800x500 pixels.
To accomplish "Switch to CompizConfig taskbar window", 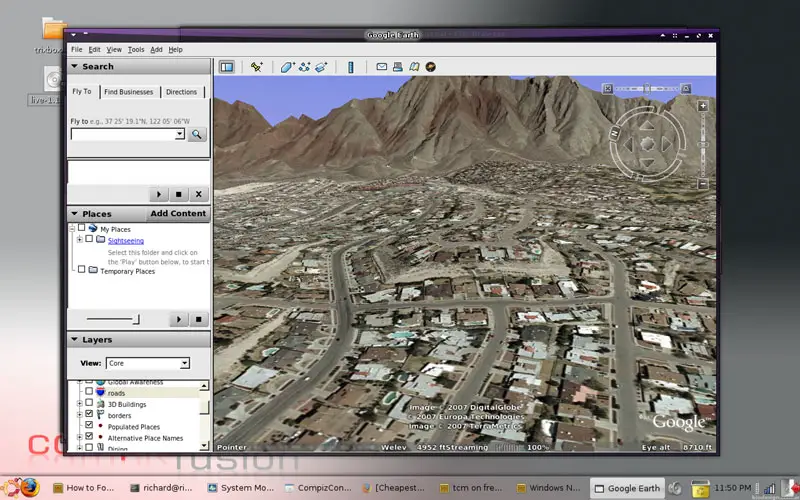I will click(318, 488).
